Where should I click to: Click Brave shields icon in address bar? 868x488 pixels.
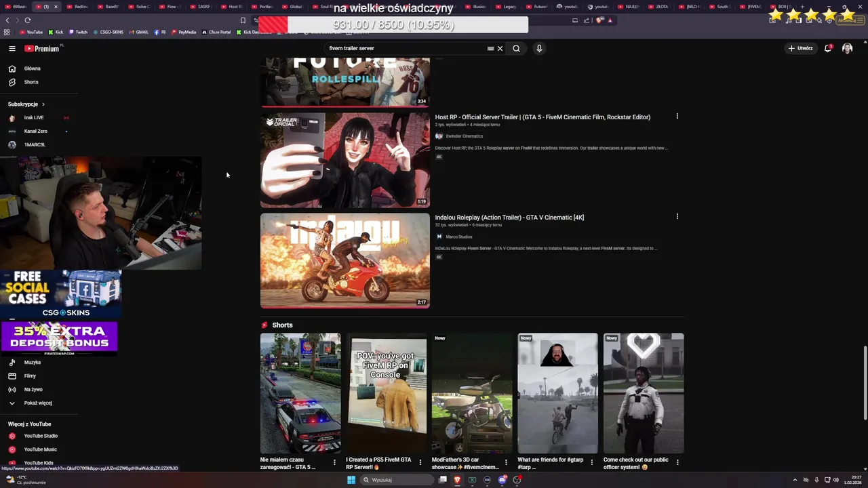600,20
